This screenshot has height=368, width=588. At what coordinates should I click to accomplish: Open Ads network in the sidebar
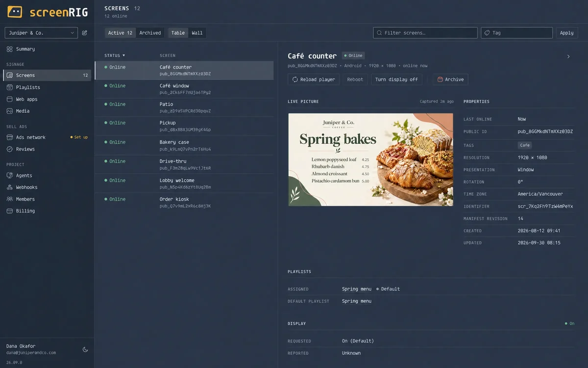click(x=47, y=137)
